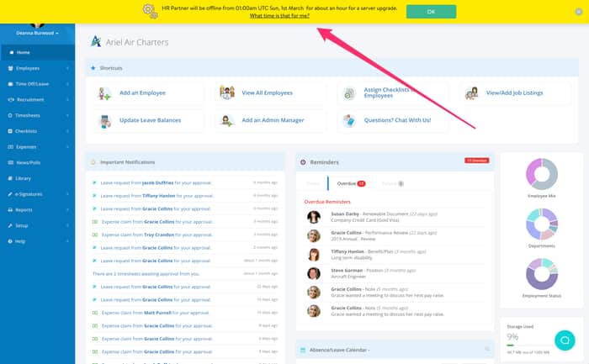Viewport: 589px width, 364px height.
Task: Dismiss the yellow banner with the round close icon
Action: (x=579, y=12)
